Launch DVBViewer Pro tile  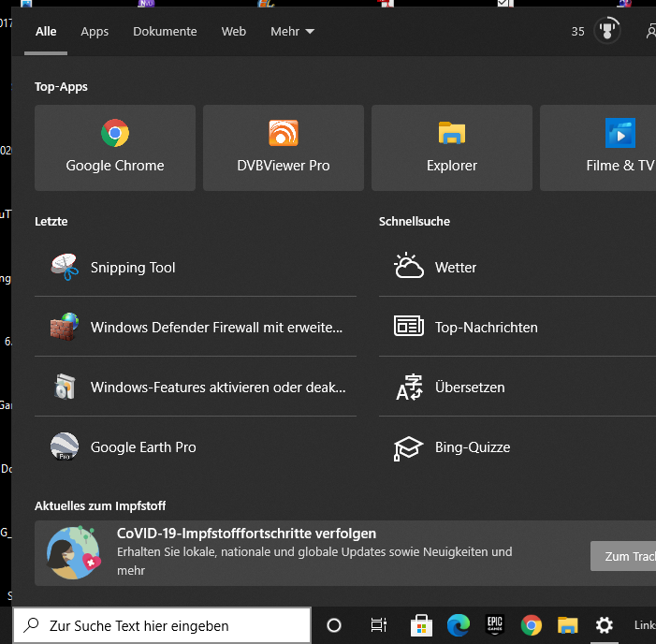coord(284,148)
